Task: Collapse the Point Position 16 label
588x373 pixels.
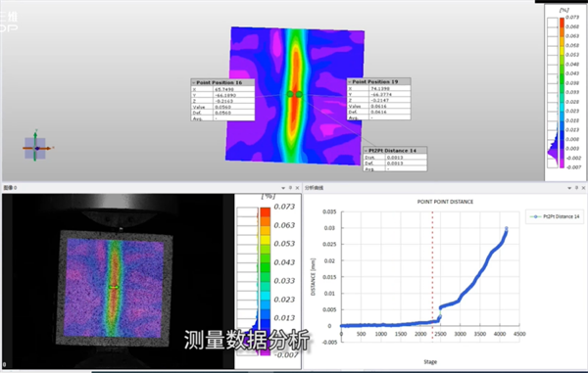Action: click(194, 82)
